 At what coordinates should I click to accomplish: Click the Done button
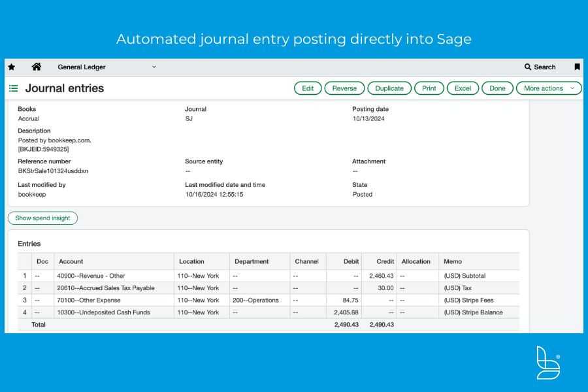point(497,88)
